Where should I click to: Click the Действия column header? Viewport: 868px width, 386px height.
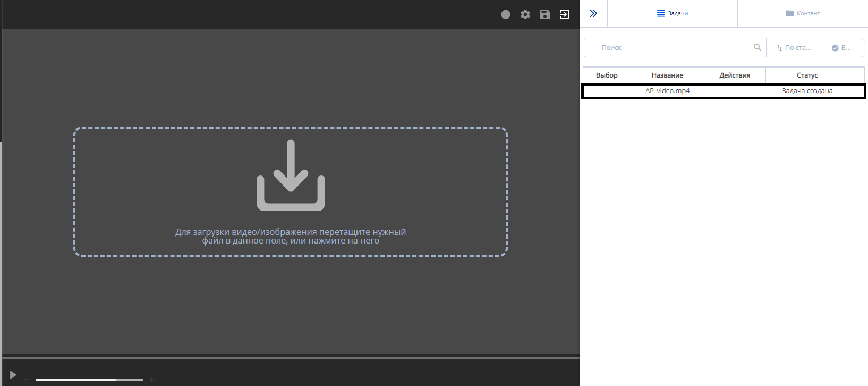click(x=735, y=75)
